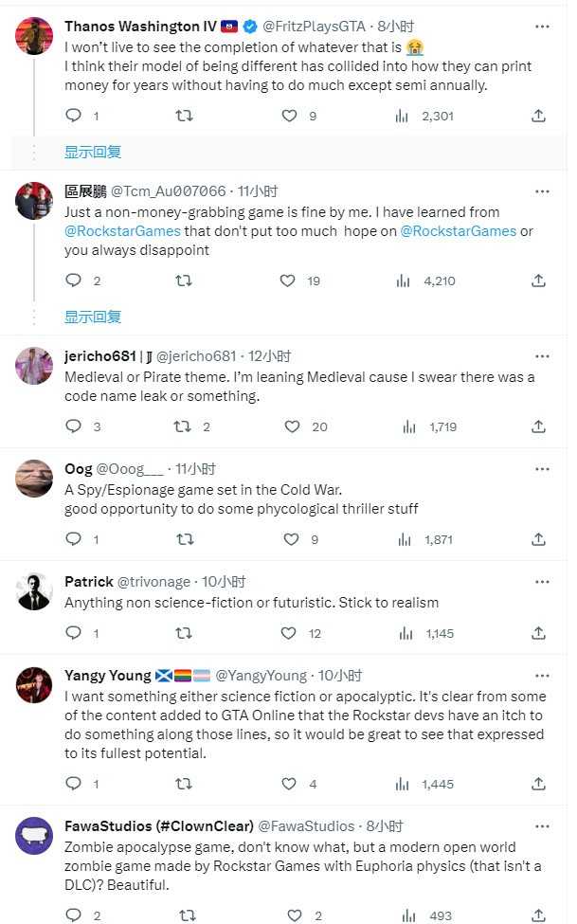
Task: Like 區展鵬's non-money-grabbing game tweet
Action: pyautogui.click(x=288, y=281)
